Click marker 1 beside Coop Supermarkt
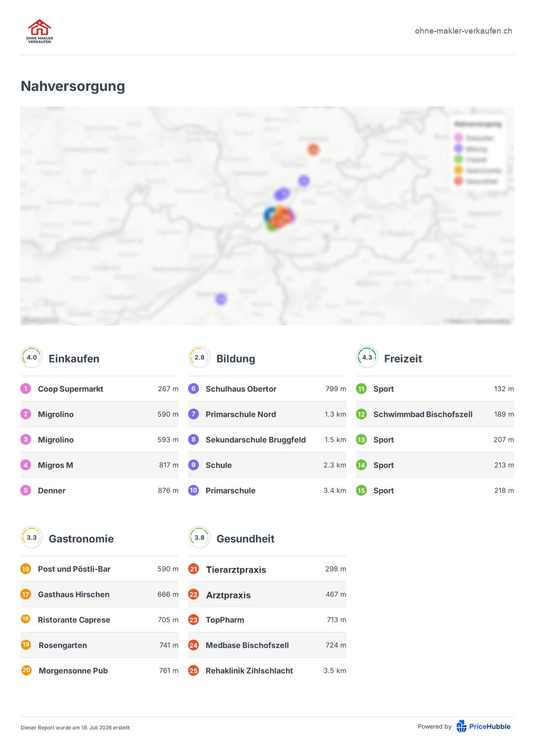Image resolution: width=535 pixels, height=756 pixels. pyautogui.click(x=26, y=388)
